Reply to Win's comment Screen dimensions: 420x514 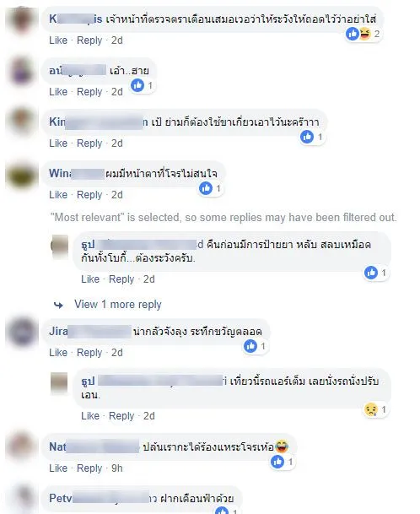tap(89, 195)
